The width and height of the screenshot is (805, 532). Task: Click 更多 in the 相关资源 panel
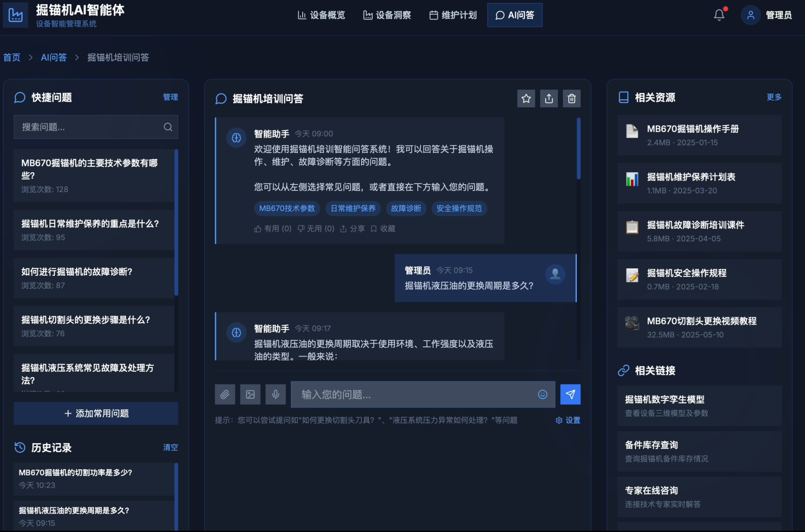[x=774, y=97]
